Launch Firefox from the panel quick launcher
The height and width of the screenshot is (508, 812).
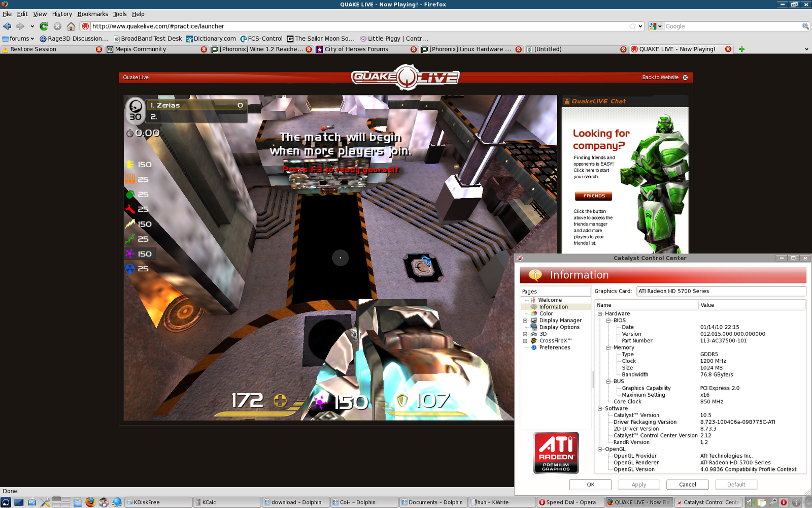pos(90,502)
